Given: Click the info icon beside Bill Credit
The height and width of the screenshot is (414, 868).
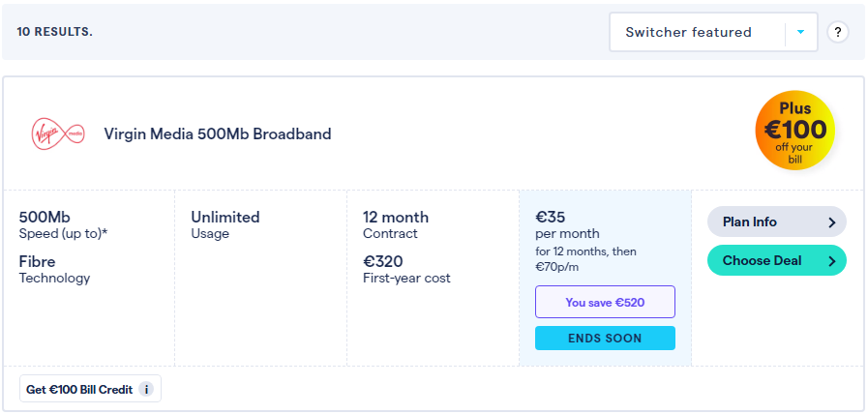Looking at the screenshot, I should click(x=146, y=389).
